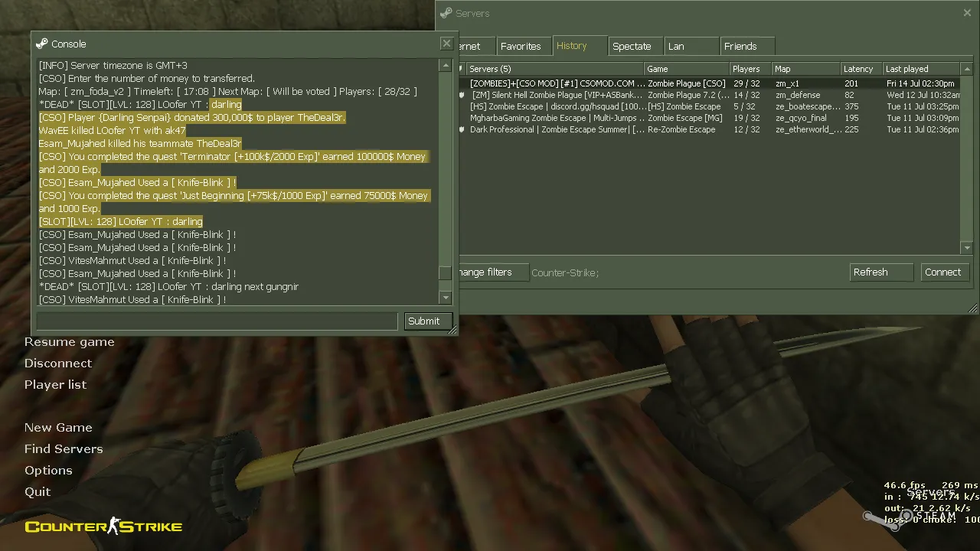Click the Steam icon in Console title

pyautogui.click(x=42, y=44)
